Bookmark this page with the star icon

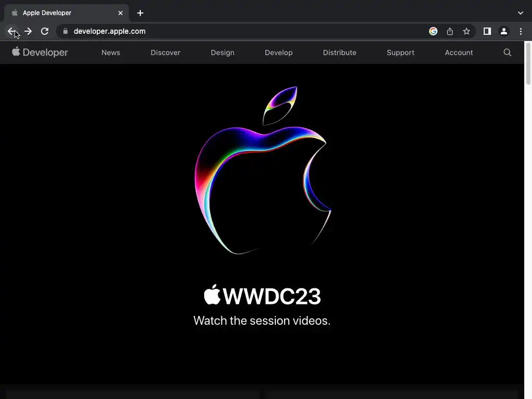click(467, 31)
